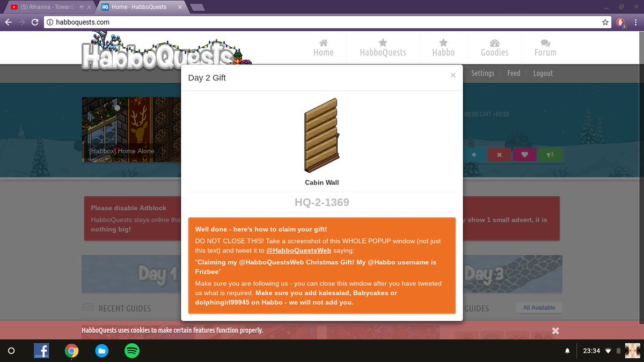Close the Day 2 Gift popup
The image size is (644, 362).
(453, 75)
